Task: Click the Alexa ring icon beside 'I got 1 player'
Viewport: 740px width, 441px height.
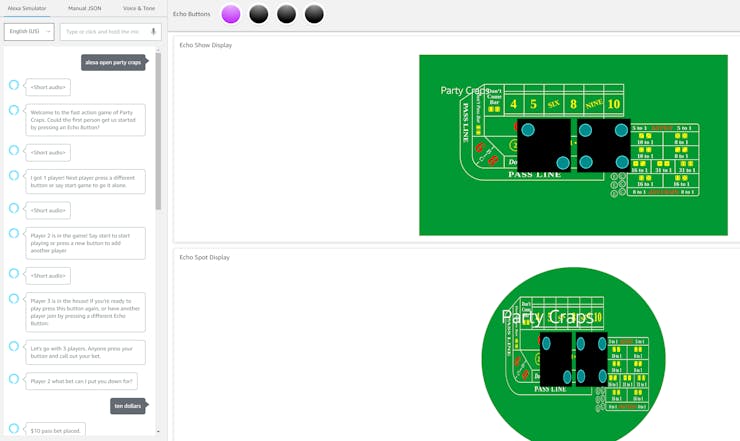Action: (14, 176)
